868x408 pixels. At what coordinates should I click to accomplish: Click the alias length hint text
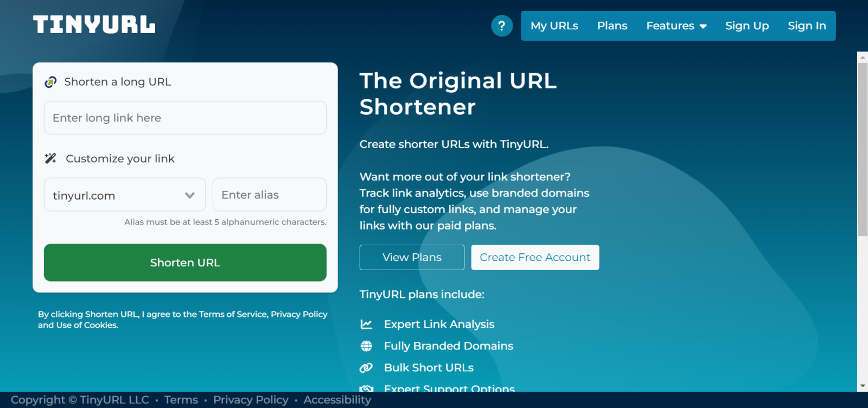(x=225, y=222)
